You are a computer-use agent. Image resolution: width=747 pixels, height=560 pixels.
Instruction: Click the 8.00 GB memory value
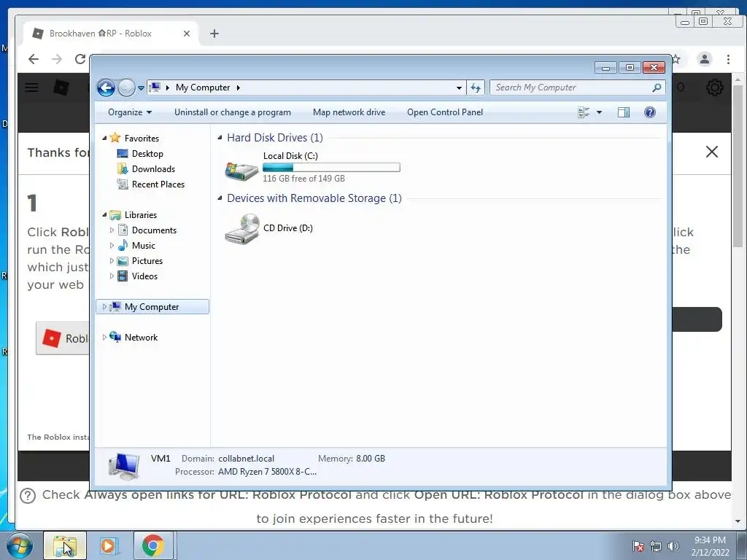click(x=371, y=459)
